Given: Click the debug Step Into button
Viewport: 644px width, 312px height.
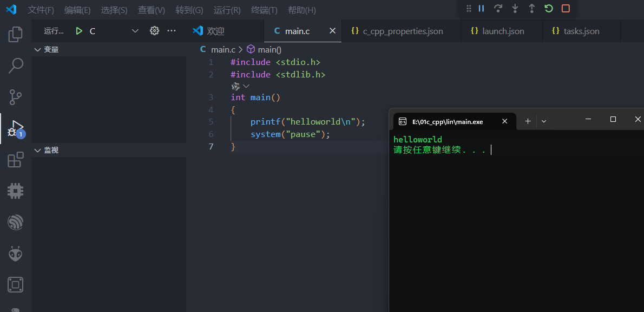Looking at the screenshot, I should (515, 9).
